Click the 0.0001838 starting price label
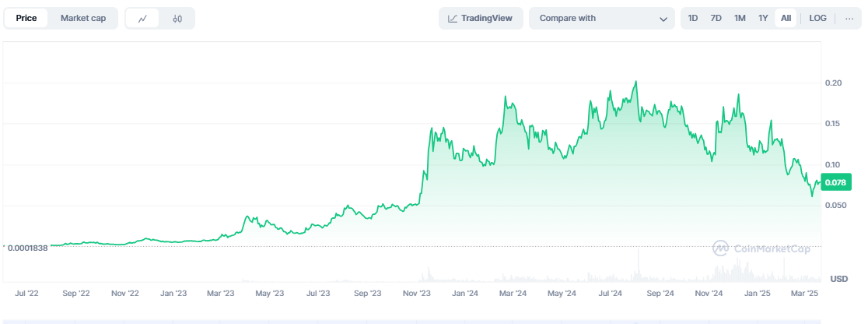The width and height of the screenshot is (868, 324). [28, 248]
